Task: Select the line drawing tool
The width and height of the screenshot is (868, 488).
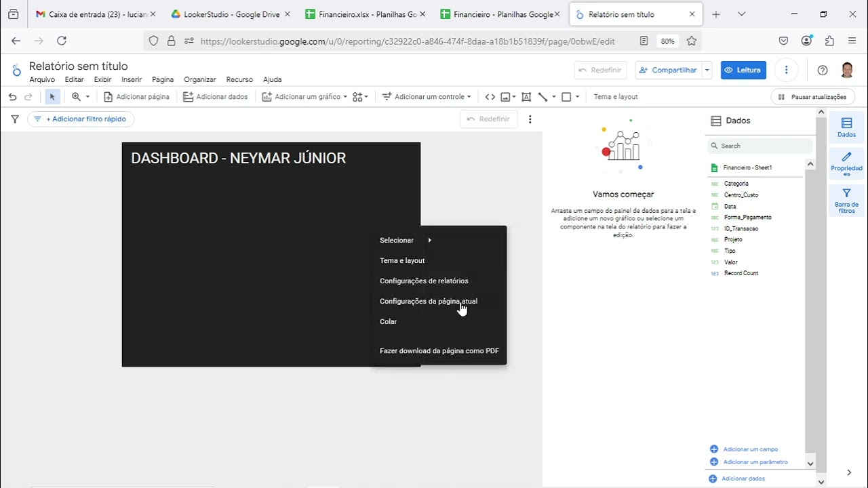Action: pos(542,97)
